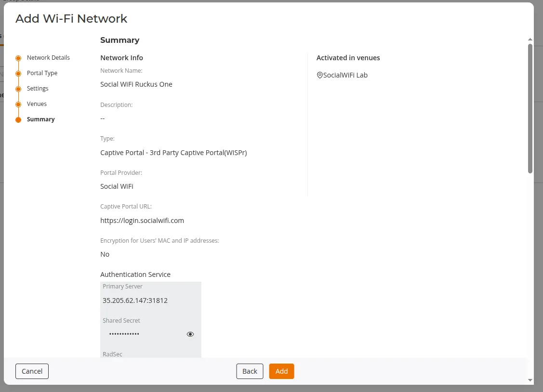Click the 'SocialWiFi Lab' venue name
This screenshot has height=392, width=543.
(x=345, y=75)
